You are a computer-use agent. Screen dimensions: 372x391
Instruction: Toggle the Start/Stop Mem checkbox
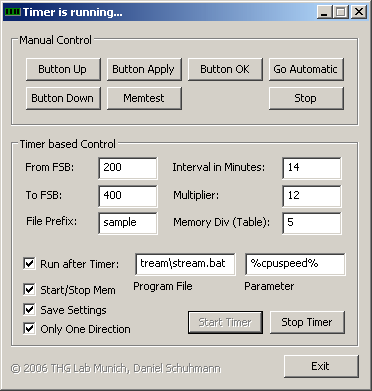(29, 290)
